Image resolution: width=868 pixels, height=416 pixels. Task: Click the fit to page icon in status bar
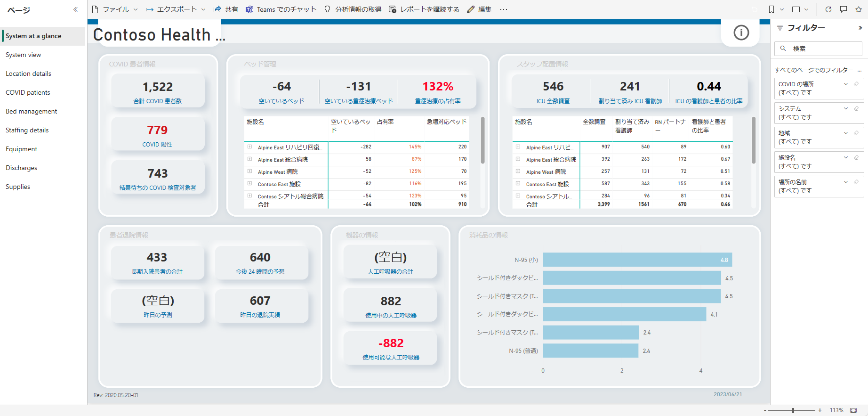coord(853,410)
